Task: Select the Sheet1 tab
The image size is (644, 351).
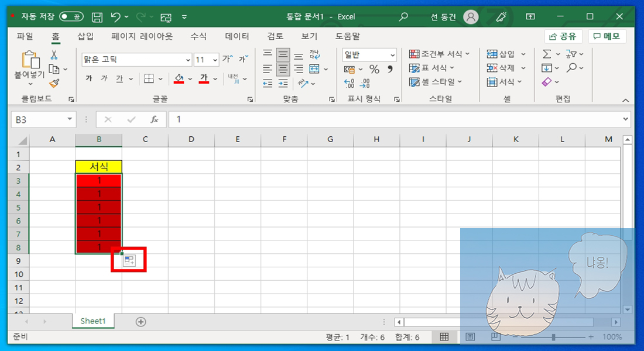Action: click(93, 321)
